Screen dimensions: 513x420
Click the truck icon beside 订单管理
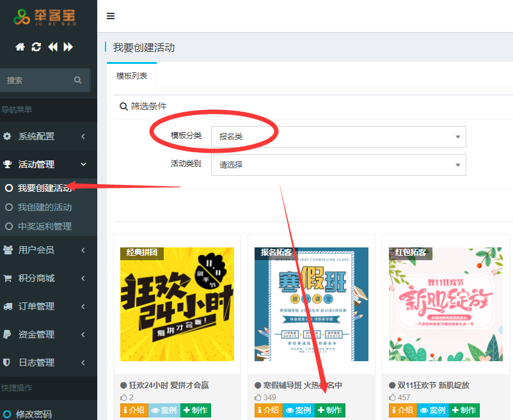coord(8,307)
